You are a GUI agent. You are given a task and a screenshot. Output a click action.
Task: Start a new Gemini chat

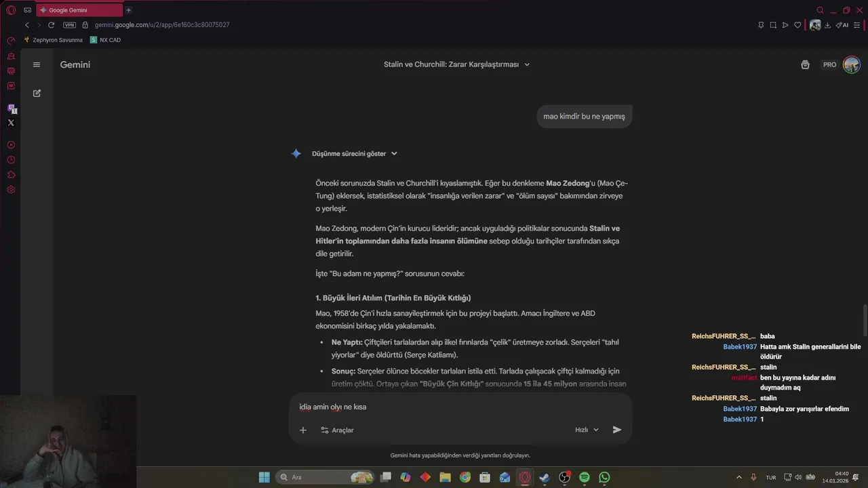point(37,93)
